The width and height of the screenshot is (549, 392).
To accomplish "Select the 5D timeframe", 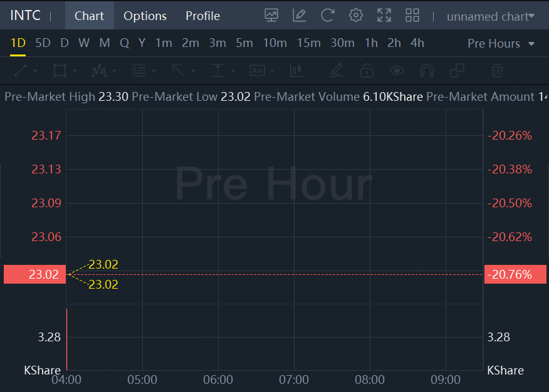I will 43,43.
